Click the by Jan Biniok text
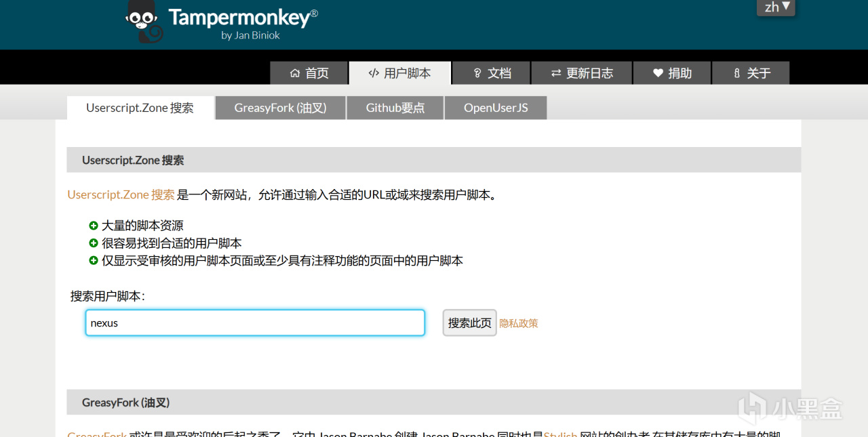Screen dimensions: 868x437 [x=250, y=35]
